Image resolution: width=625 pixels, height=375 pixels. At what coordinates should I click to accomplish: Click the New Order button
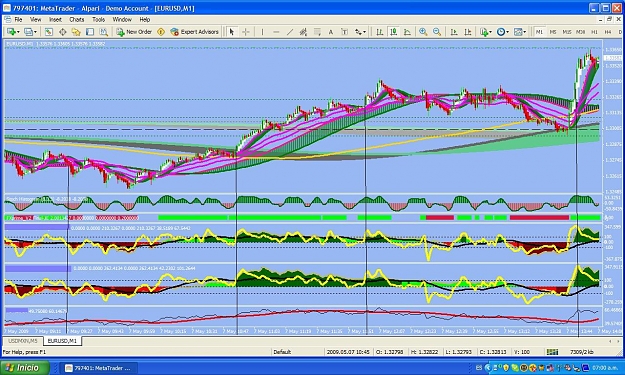point(134,32)
